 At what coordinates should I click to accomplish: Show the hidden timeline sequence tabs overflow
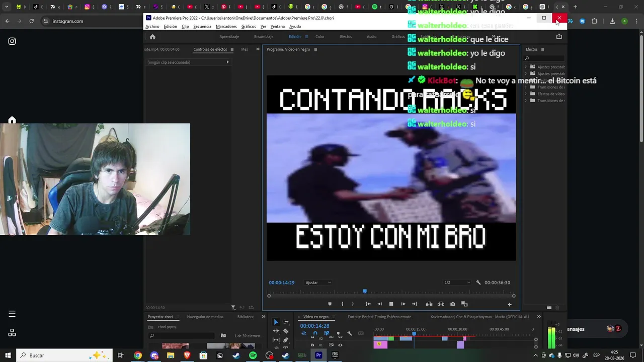539,317
